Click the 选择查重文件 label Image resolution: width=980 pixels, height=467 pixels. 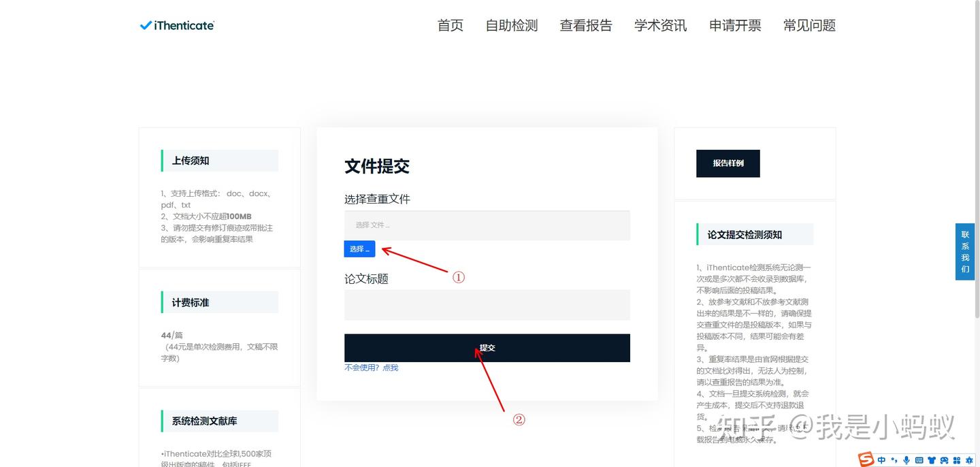click(x=377, y=199)
